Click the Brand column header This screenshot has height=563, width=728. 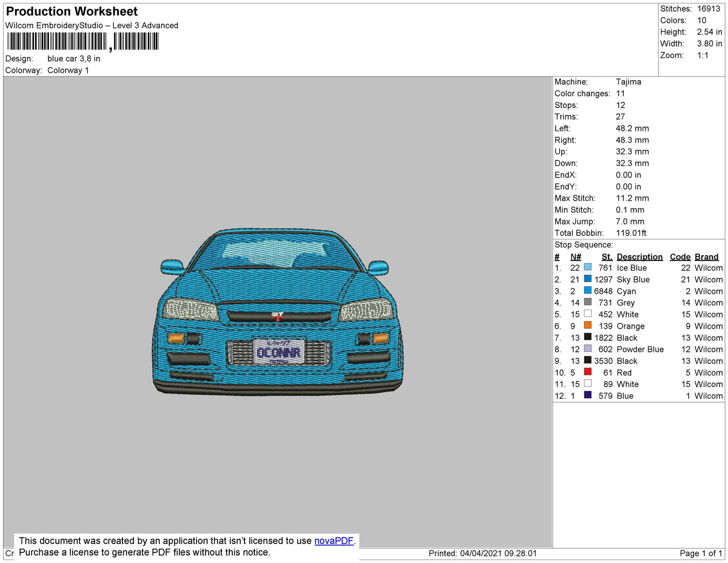(706, 257)
